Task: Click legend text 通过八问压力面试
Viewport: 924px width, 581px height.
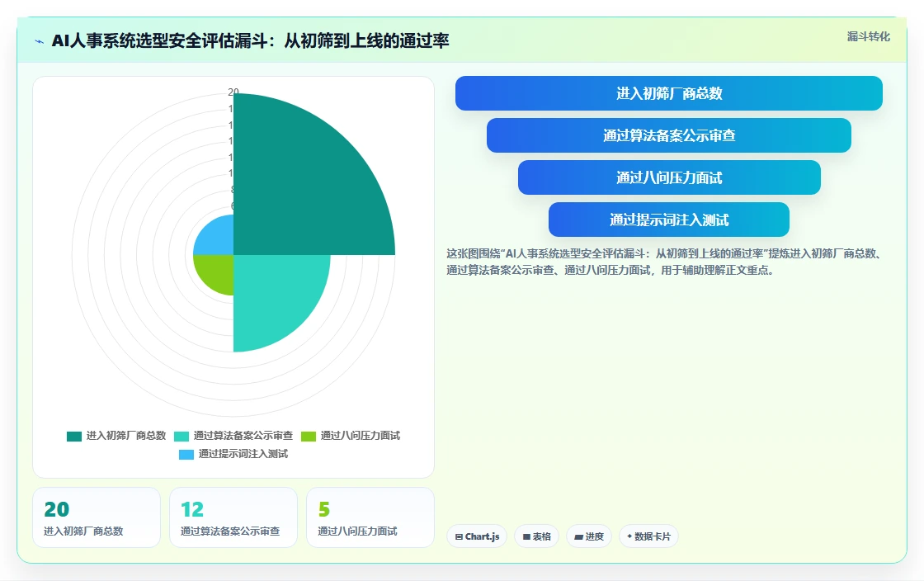Action: [360, 436]
